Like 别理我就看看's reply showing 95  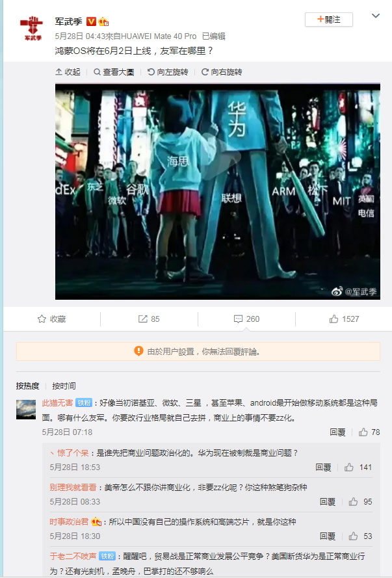pos(360,502)
